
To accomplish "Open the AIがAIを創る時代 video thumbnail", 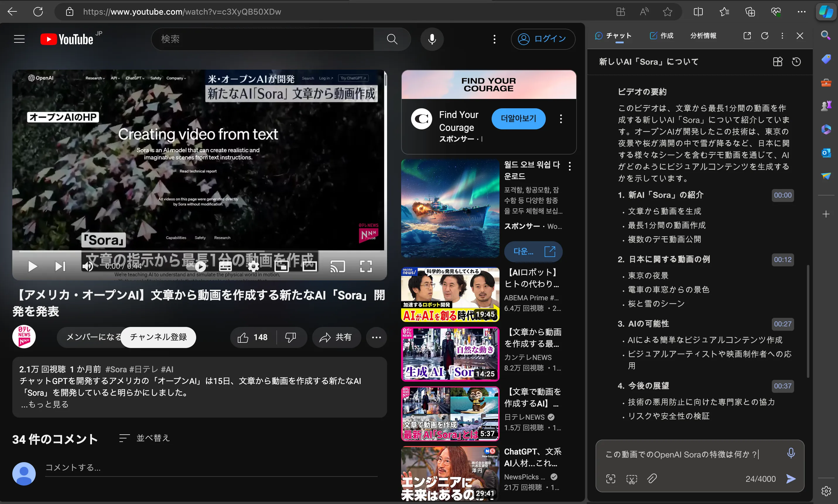I will pyautogui.click(x=450, y=294).
